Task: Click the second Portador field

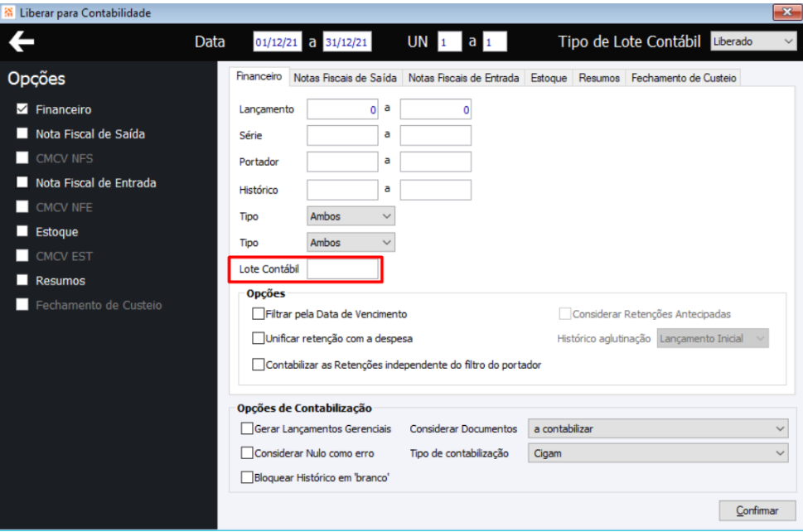Action: pyautogui.click(x=436, y=162)
